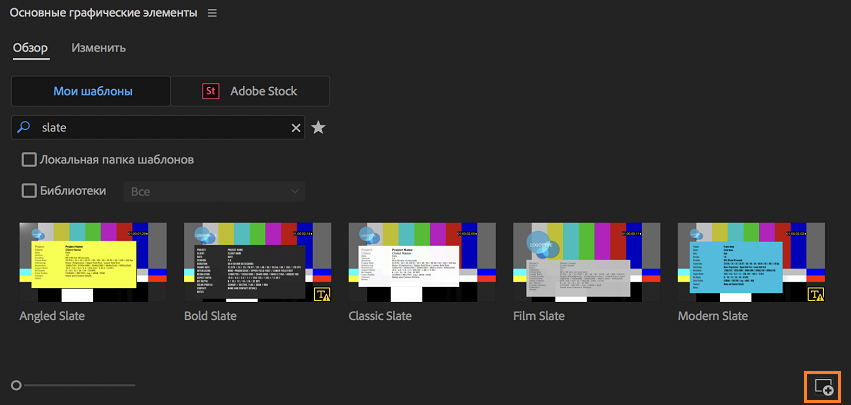Viewport: 851px width, 405px height.
Task: Toggle the favorites star filter
Action: tap(318, 128)
